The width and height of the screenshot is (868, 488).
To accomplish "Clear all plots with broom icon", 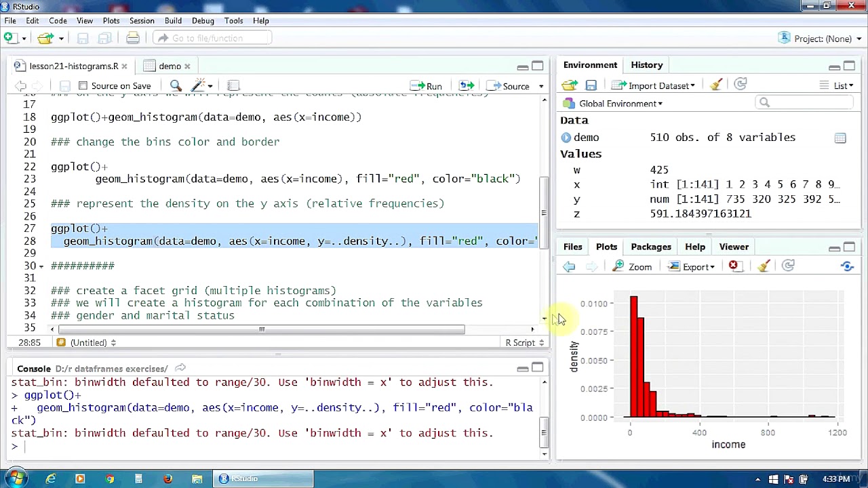I will (x=764, y=266).
